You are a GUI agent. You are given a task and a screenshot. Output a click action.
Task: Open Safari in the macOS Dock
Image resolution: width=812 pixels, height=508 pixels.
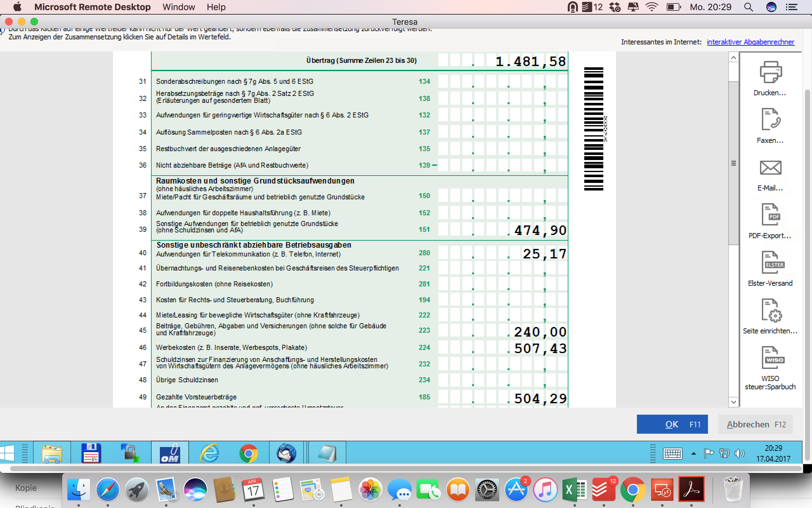[x=108, y=490]
